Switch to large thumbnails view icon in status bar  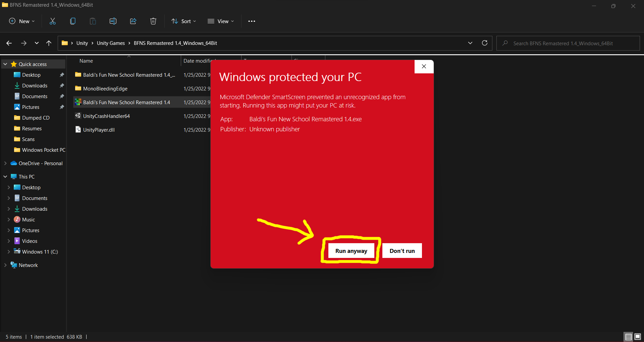[638, 337]
